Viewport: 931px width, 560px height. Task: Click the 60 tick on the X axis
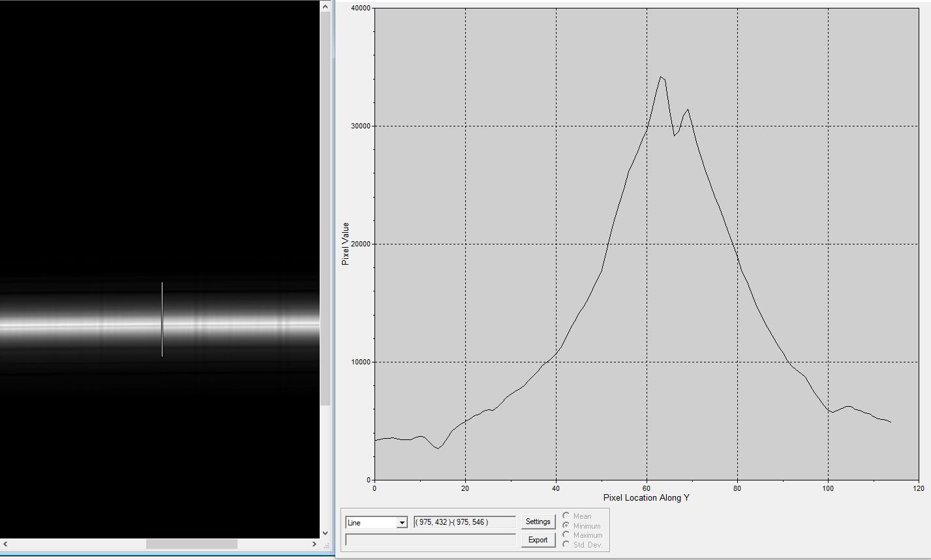point(647,488)
